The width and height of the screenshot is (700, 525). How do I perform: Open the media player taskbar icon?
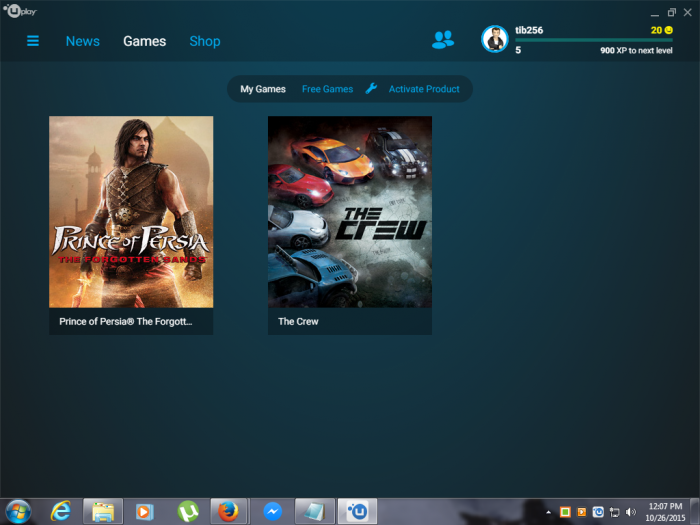144,512
